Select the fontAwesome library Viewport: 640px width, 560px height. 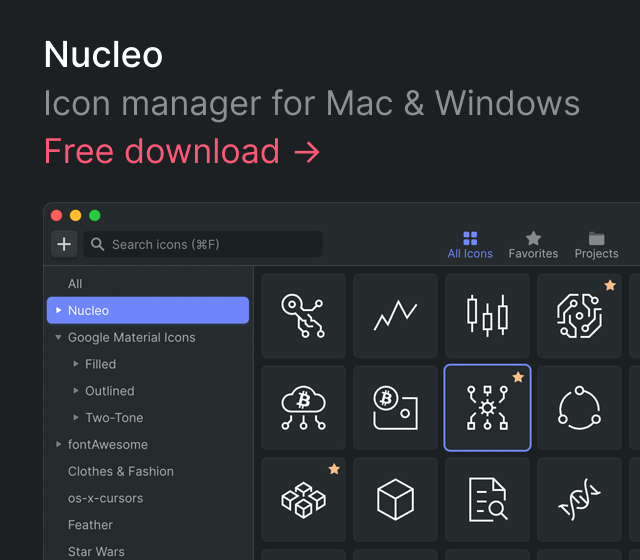coord(108,444)
